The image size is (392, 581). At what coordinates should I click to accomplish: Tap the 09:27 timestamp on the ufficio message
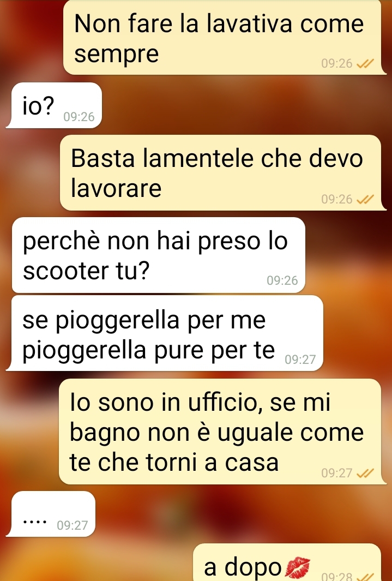click(337, 473)
